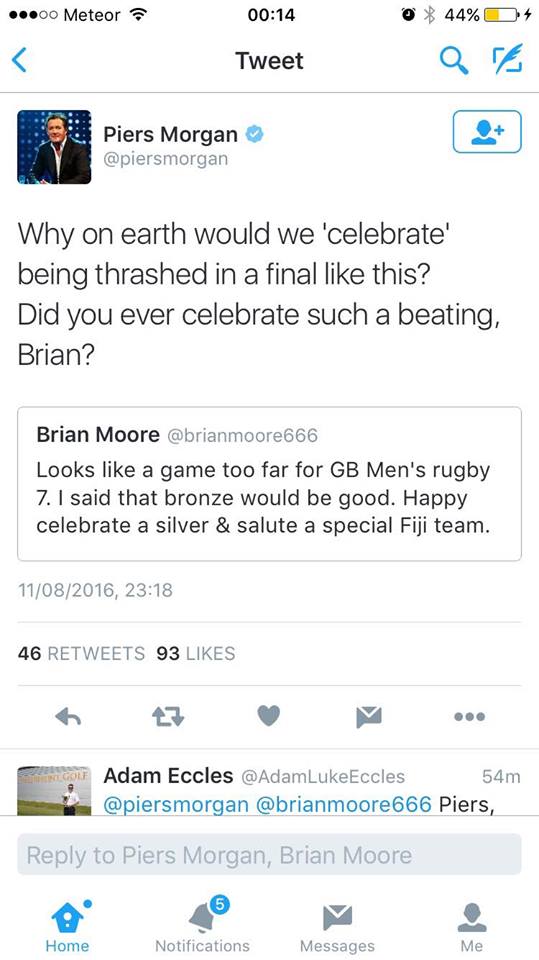View the 46 Retweets list

(x=81, y=653)
